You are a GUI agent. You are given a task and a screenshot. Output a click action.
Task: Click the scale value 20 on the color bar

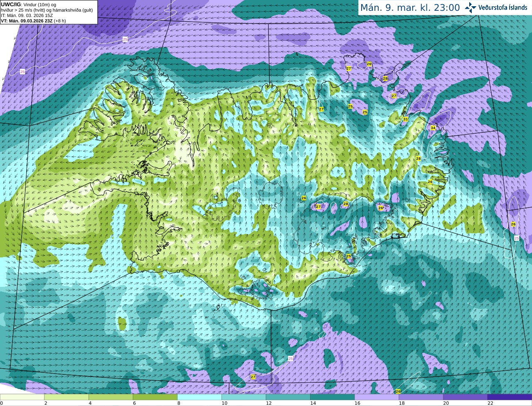pos(446,403)
